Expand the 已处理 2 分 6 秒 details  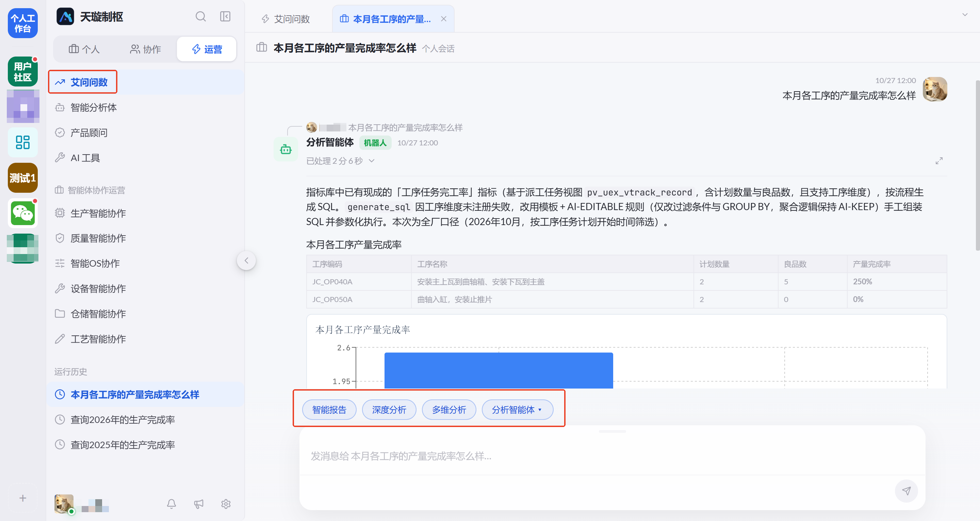click(341, 161)
